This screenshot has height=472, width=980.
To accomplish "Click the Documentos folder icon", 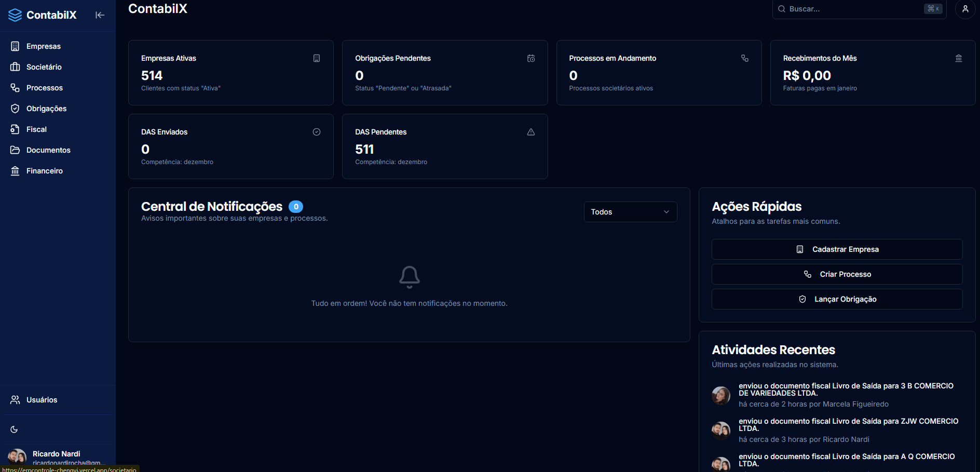I will (x=15, y=150).
